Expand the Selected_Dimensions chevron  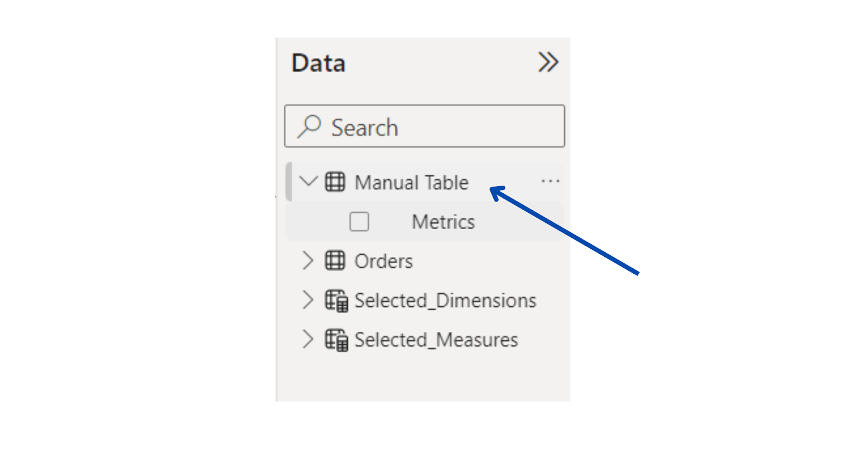(308, 300)
